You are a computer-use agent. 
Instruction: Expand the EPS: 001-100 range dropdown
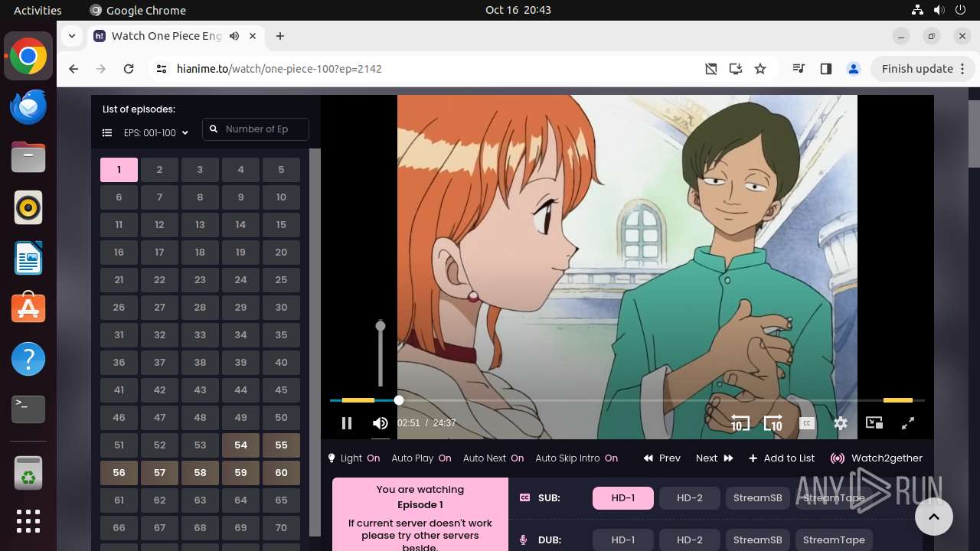(156, 133)
